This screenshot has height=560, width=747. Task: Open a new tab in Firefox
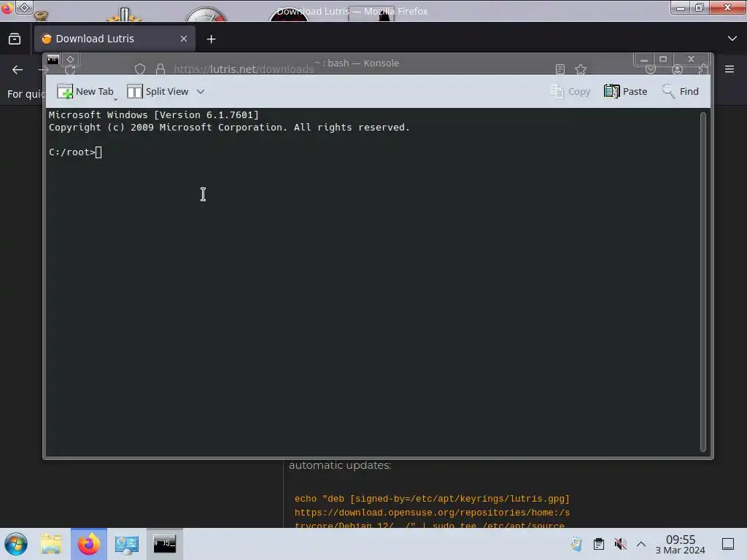[211, 39]
